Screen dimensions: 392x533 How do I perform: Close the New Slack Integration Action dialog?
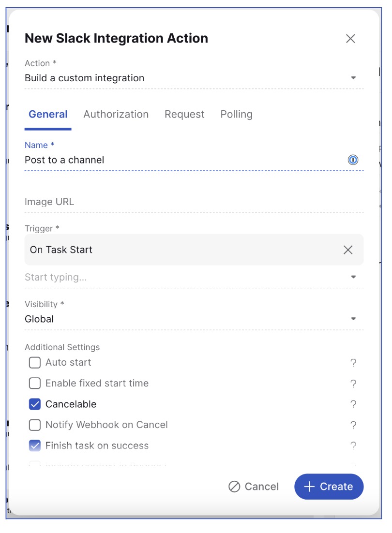coord(350,38)
